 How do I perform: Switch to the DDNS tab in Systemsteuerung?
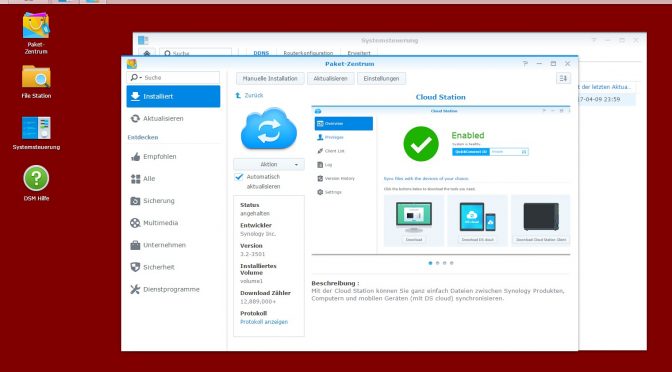261,53
